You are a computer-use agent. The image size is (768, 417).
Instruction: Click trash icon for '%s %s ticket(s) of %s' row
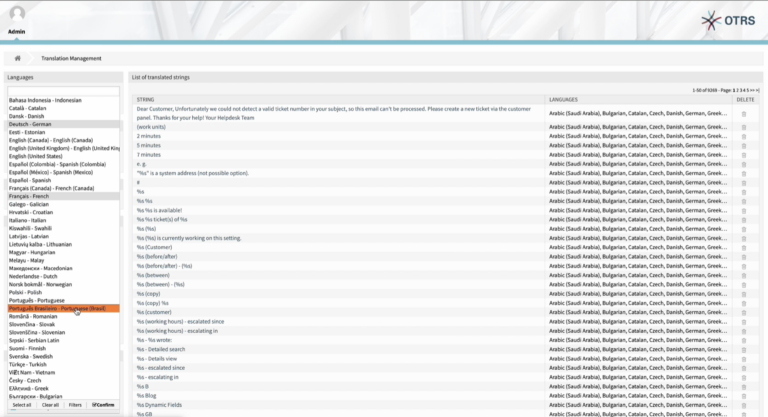tap(744, 221)
